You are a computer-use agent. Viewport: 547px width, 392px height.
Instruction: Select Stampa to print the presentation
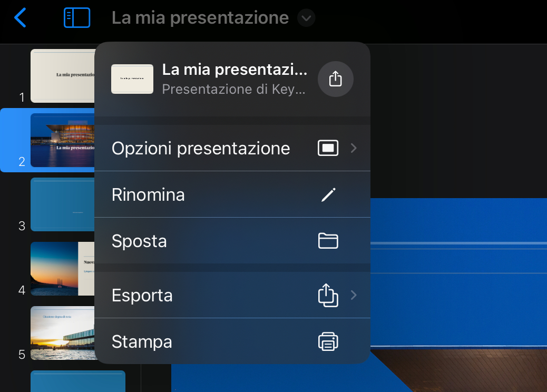coord(141,341)
